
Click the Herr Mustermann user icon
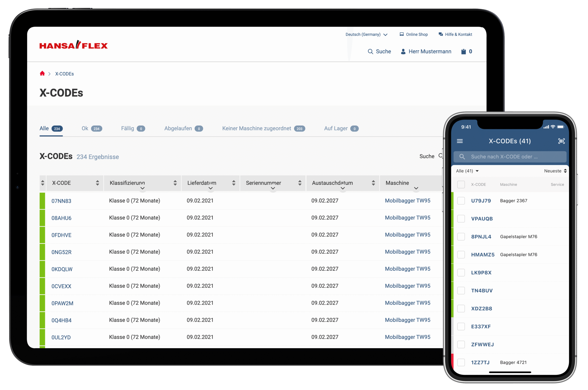click(x=403, y=52)
